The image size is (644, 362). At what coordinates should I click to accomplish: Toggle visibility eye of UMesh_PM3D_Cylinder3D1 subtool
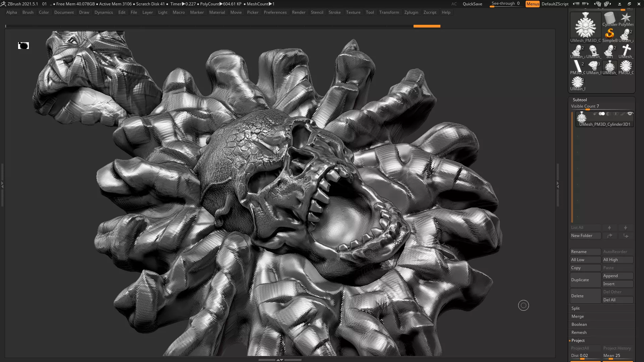point(630,114)
